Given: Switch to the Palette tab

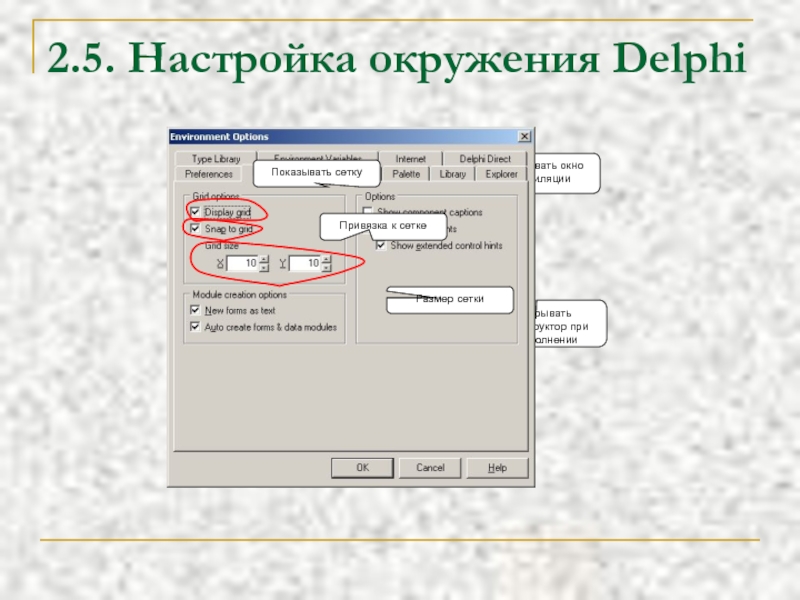Looking at the screenshot, I should pyautogui.click(x=406, y=174).
